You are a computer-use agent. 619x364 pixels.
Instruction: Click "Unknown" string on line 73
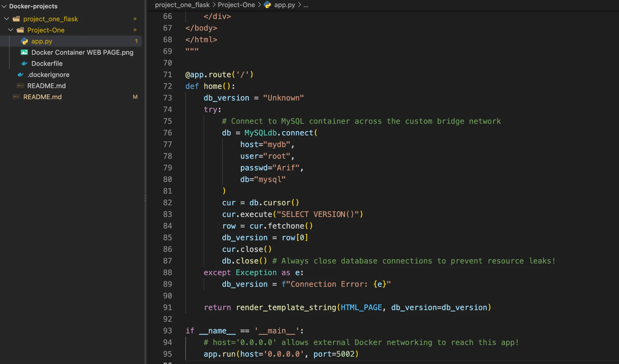pyautogui.click(x=283, y=98)
